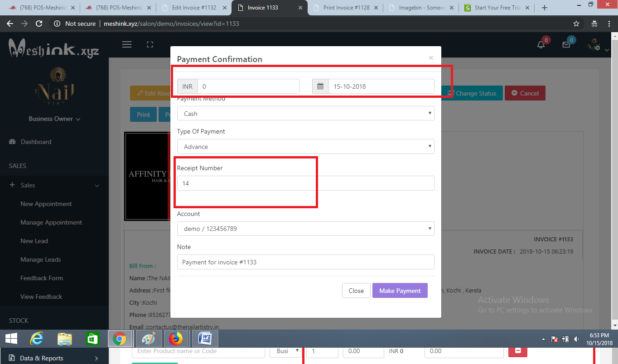
Task: Open Paint from the taskbar
Action: pyautogui.click(x=148, y=339)
